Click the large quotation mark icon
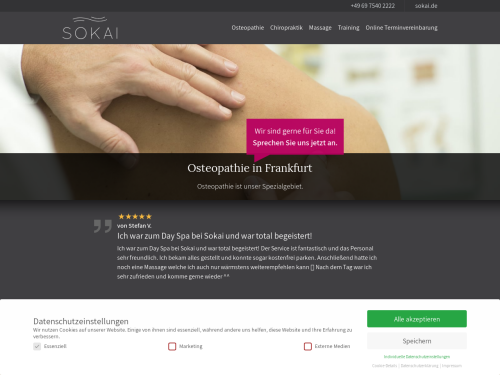 click(103, 226)
